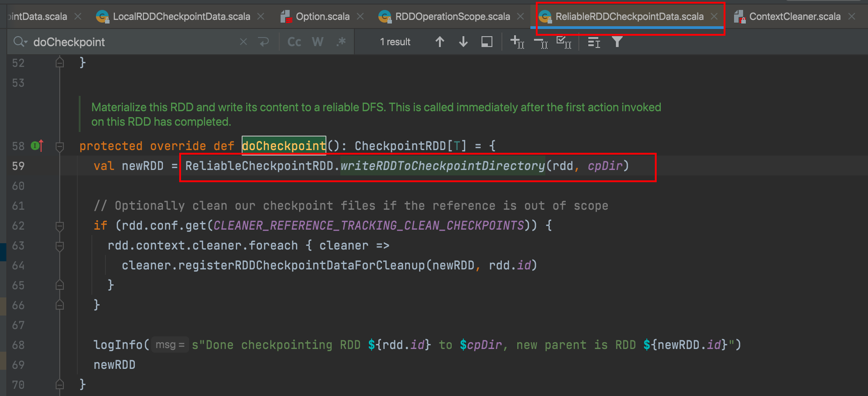Screen dimensions: 868x396
Task: Switch to RDDOperationScope.scala tab
Action: pyautogui.click(x=452, y=17)
